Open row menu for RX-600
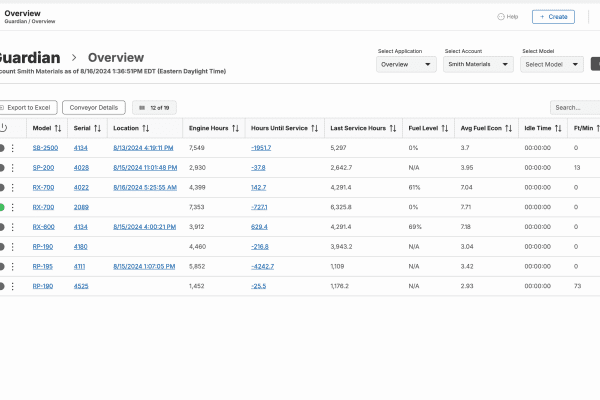Image resolution: width=600 pixels, height=400 pixels. (x=13, y=227)
